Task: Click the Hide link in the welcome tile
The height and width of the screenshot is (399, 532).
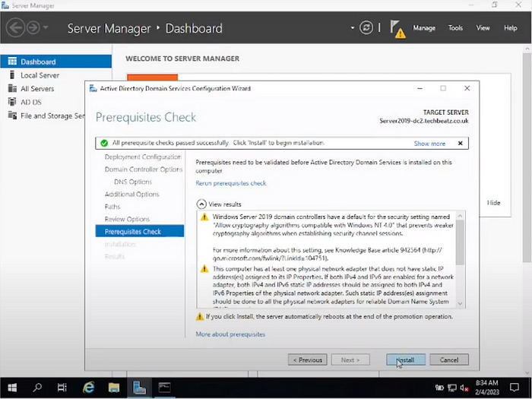Action: click(x=493, y=203)
